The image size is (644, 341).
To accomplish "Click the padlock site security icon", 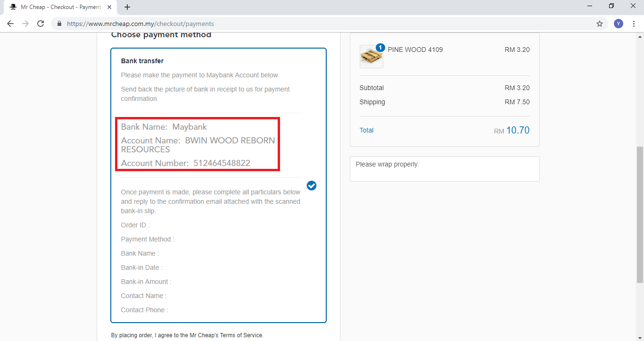I will pos(59,24).
